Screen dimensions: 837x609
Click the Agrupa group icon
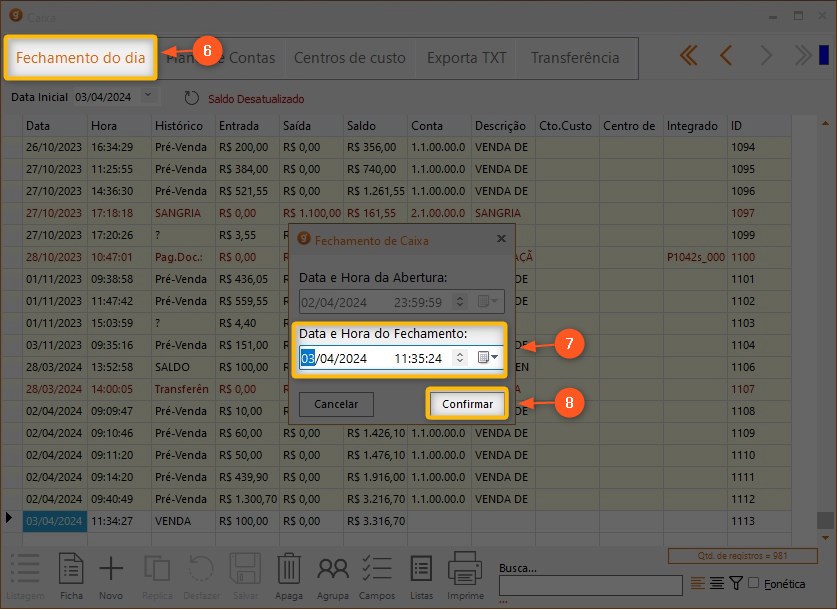[332, 569]
